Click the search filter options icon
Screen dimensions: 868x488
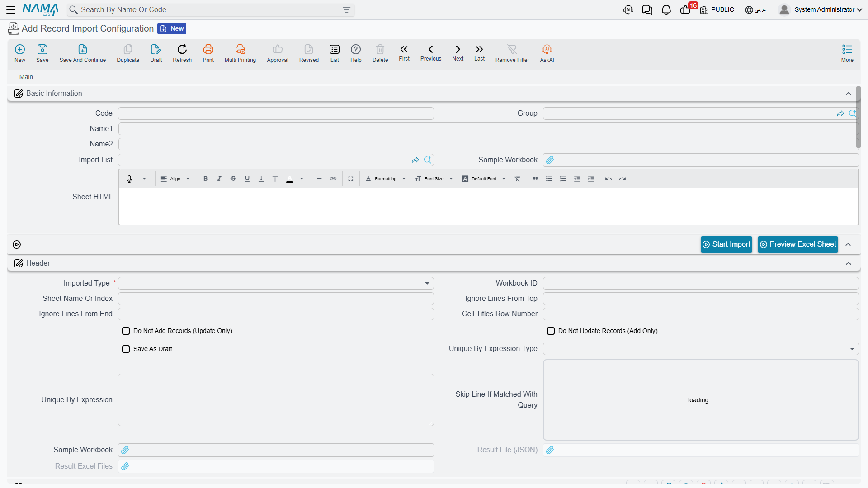(x=347, y=10)
